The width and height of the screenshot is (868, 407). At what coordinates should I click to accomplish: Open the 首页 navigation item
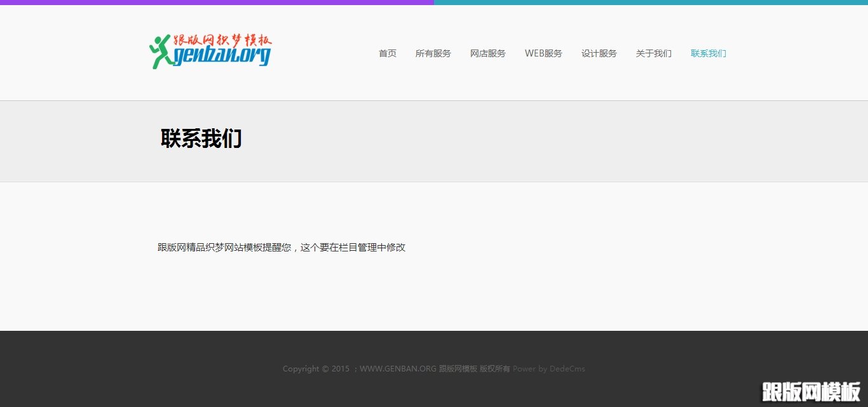tap(387, 53)
